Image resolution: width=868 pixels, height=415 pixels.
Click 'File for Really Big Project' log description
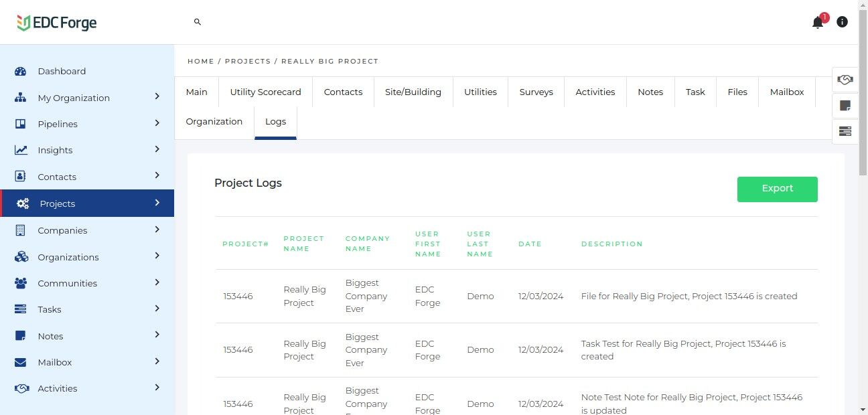pos(689,296)
